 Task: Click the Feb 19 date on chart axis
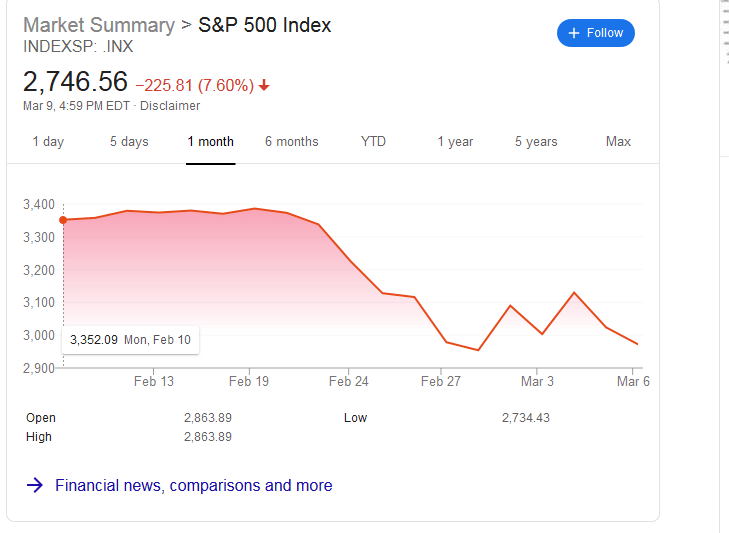click(249, 381)
